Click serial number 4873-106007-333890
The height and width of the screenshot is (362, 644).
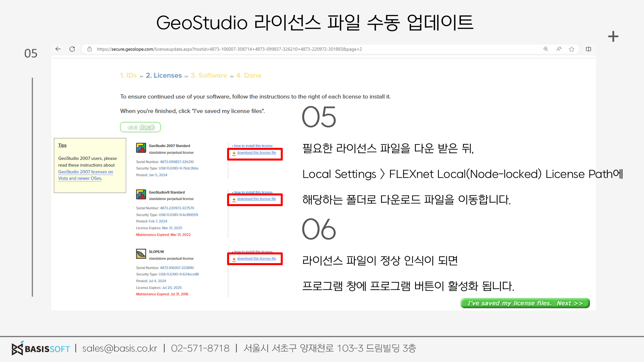click(x=177, y=267)
